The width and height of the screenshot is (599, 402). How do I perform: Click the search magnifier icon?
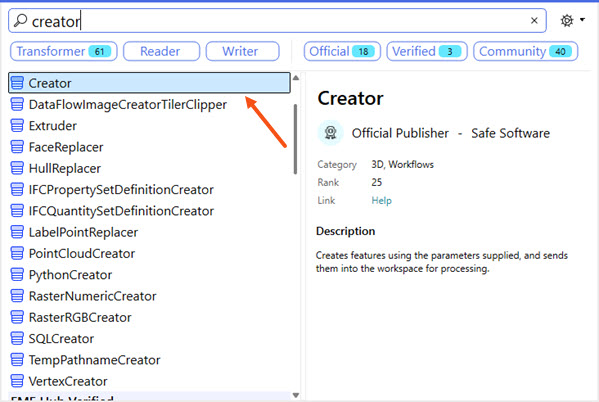click(x=20, y=21)
